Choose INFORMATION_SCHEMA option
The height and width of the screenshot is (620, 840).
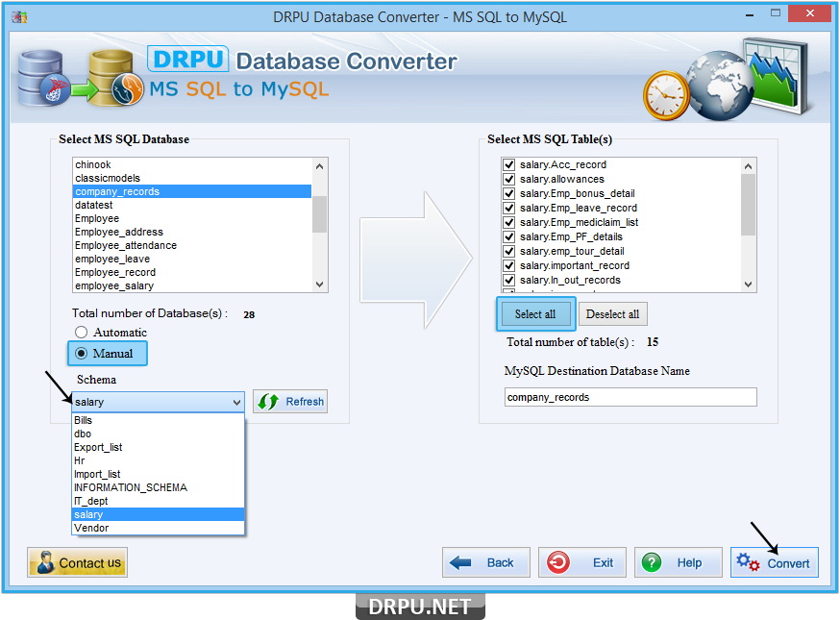tap(158, 487)
